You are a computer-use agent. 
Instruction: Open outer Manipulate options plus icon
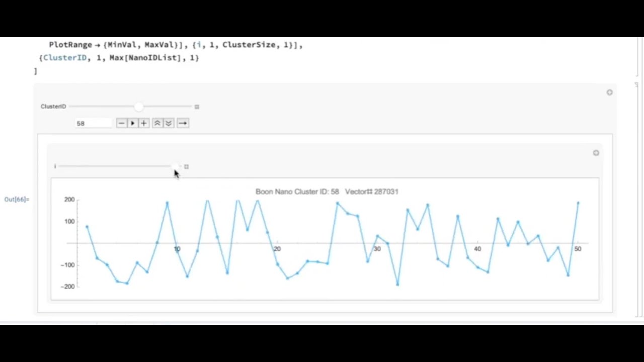[609, 93]
